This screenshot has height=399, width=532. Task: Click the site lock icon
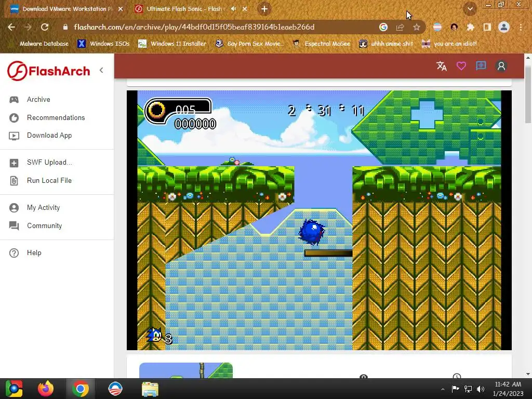tap(65, 27)
